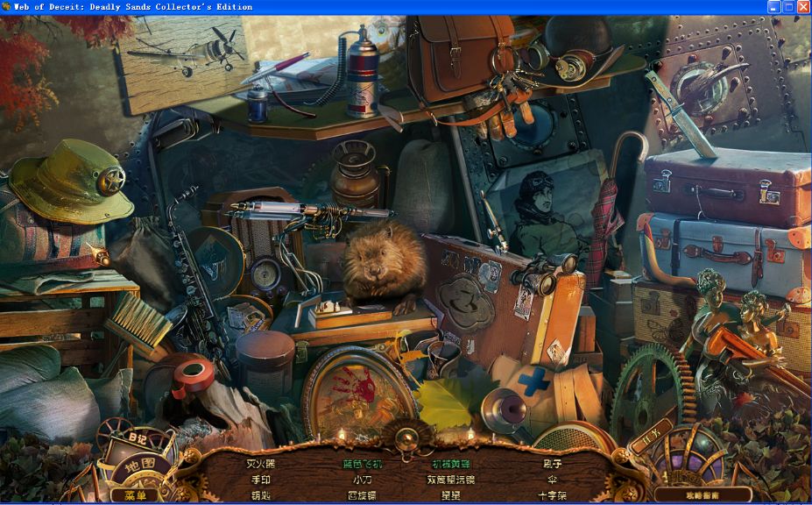Pick the red tape roll

(193, 375)
